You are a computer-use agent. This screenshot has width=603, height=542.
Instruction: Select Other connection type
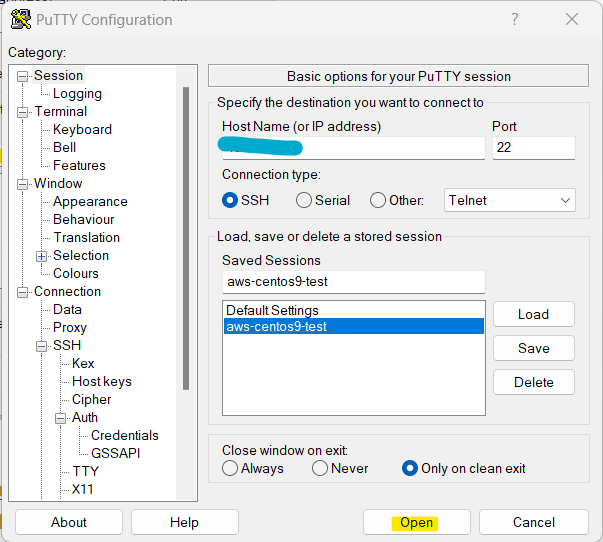click(x=378, y=200)
